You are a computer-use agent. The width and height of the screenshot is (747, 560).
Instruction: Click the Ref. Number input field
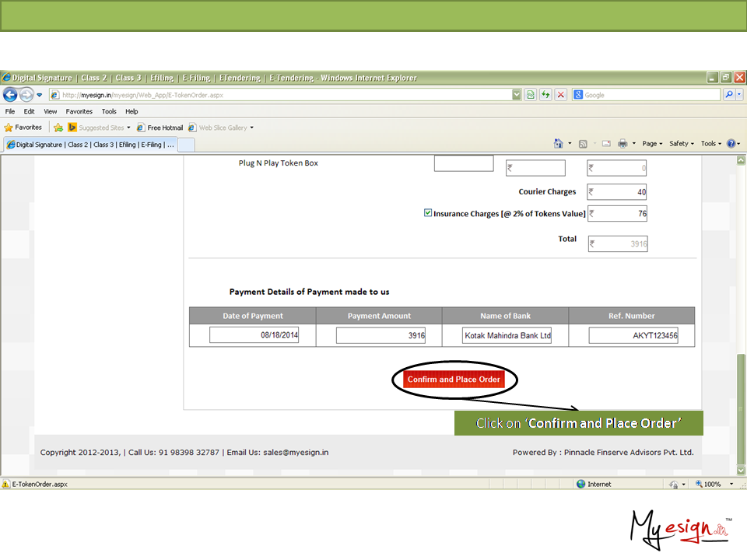click(633, 336)
